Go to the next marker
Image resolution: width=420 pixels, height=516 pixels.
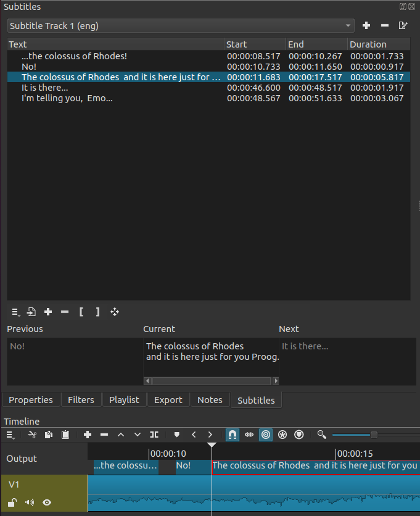coord(210,435)
